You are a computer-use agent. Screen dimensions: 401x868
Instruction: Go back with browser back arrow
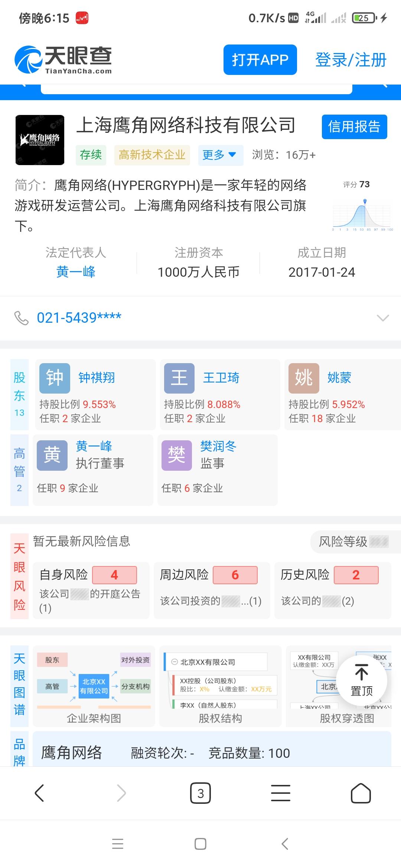(39, 793)
